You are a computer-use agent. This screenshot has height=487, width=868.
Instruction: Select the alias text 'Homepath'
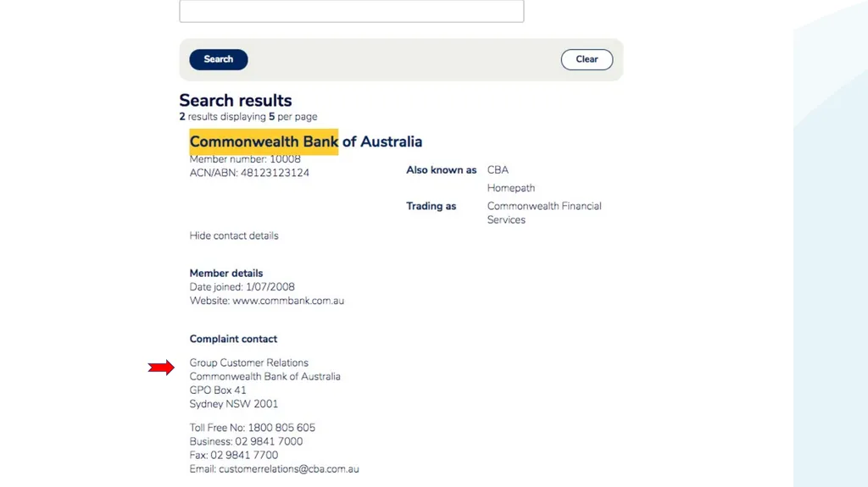click(x=511, y=188)
